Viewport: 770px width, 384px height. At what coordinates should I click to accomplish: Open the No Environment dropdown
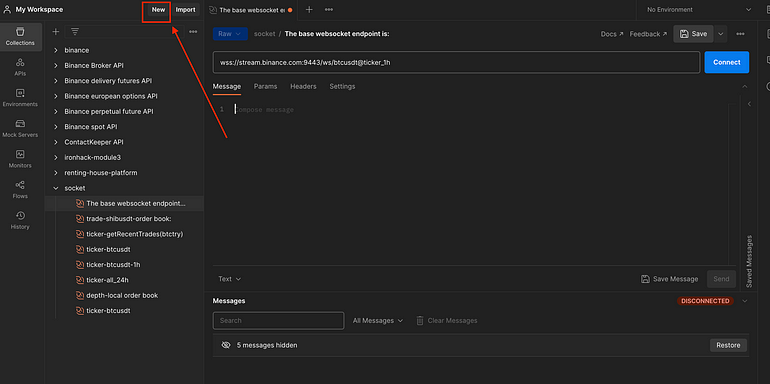point(699,9)
